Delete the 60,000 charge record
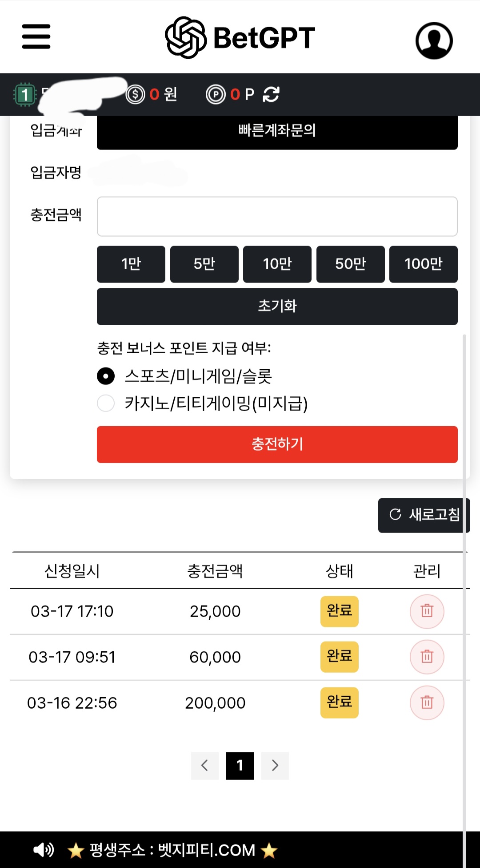Viewport: 480px width, 868px height. pos(427,657)
